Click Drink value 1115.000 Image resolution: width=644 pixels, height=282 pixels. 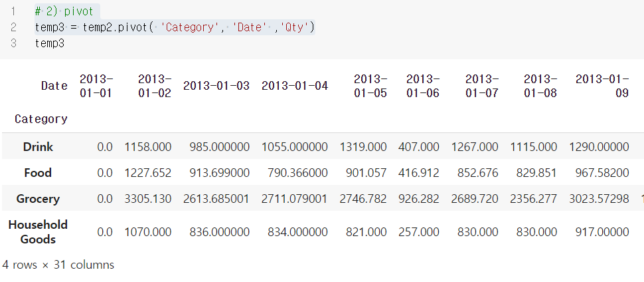click(534, 147)
